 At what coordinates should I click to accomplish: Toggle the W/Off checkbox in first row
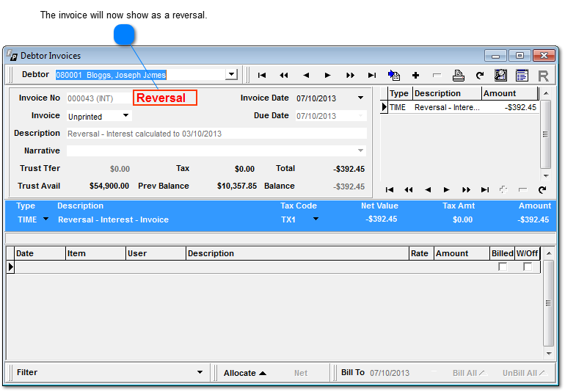click(528, 267)
